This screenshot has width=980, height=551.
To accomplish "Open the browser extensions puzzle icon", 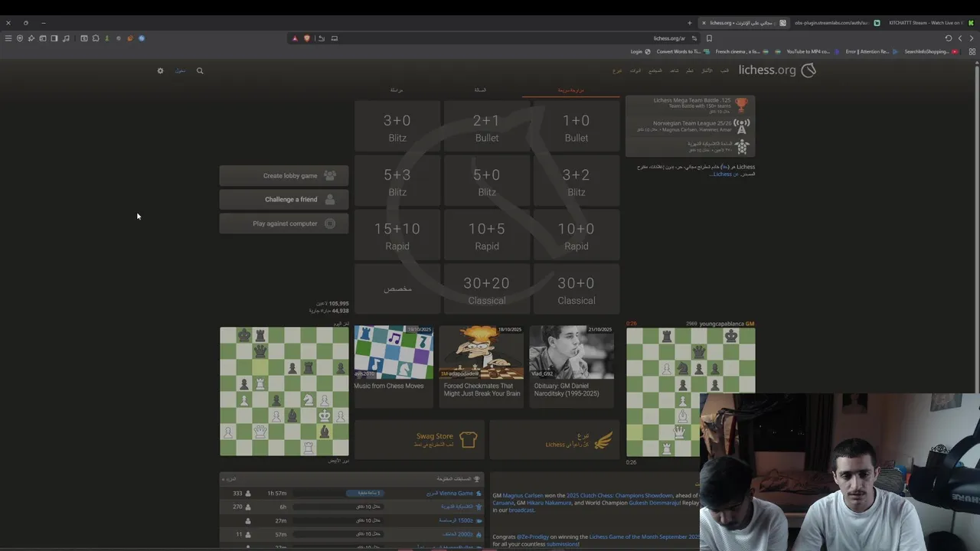I will 96,38.
